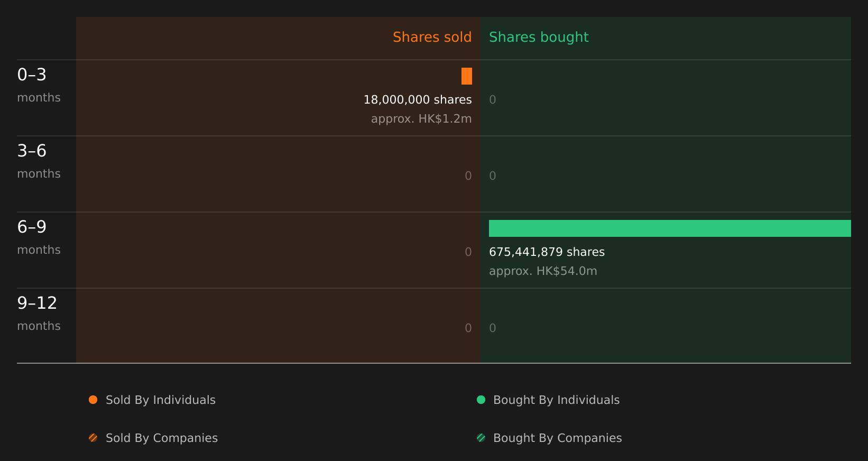The width and height of the screenshot is (868, 461).
Task: Click the 0 sold value in 3–6 months row
Action: tap(468, 176)
